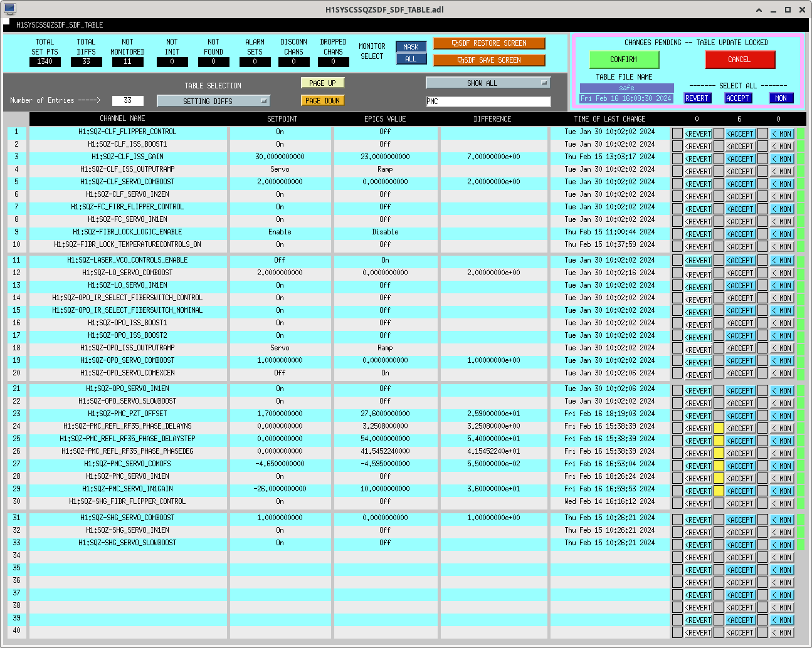The width and height of the screenshot is (812, 648).
Task: Open the SDF RESTORE SCREEN display
Action: (489, 43)
